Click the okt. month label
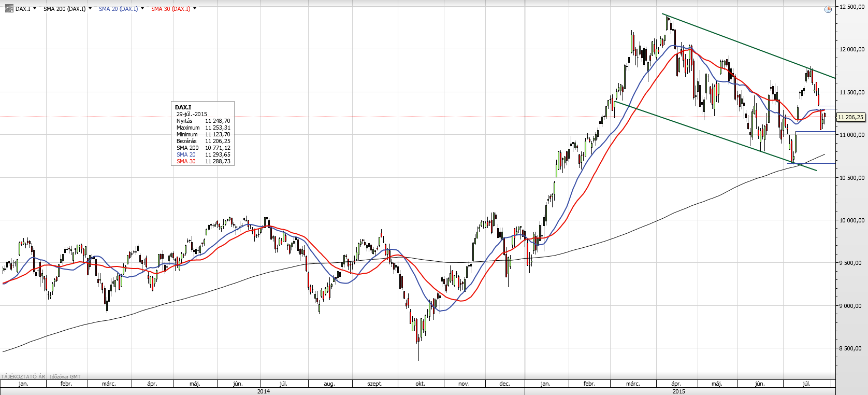This screenshot has width=868, height=395. 420,384
